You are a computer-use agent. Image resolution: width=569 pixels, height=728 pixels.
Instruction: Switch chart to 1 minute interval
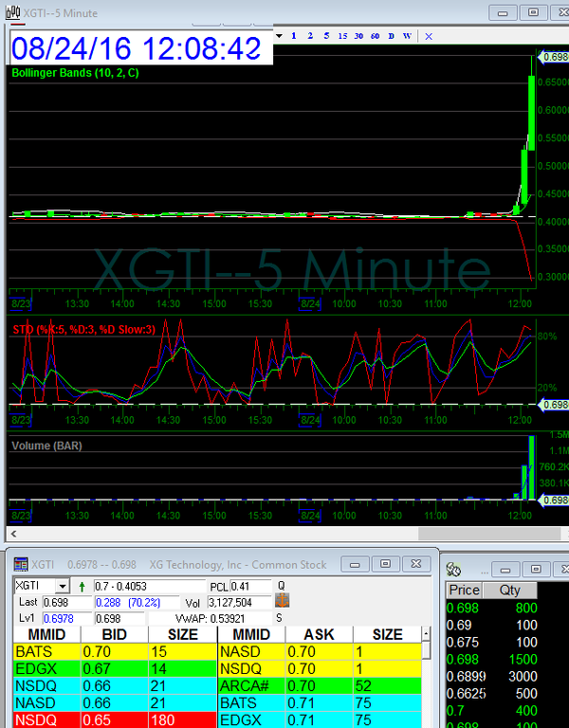tap(295, 35)
